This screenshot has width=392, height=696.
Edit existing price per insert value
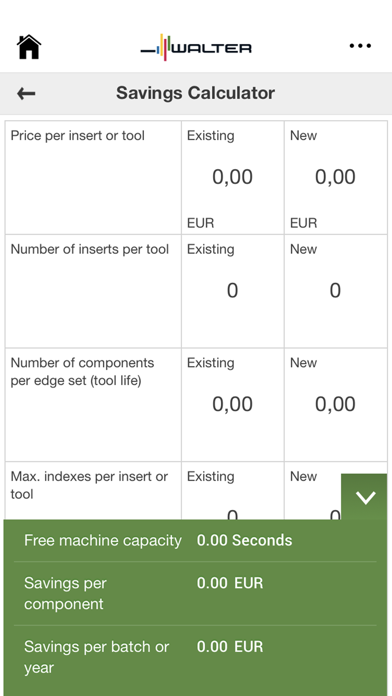(x=233, y=177)
